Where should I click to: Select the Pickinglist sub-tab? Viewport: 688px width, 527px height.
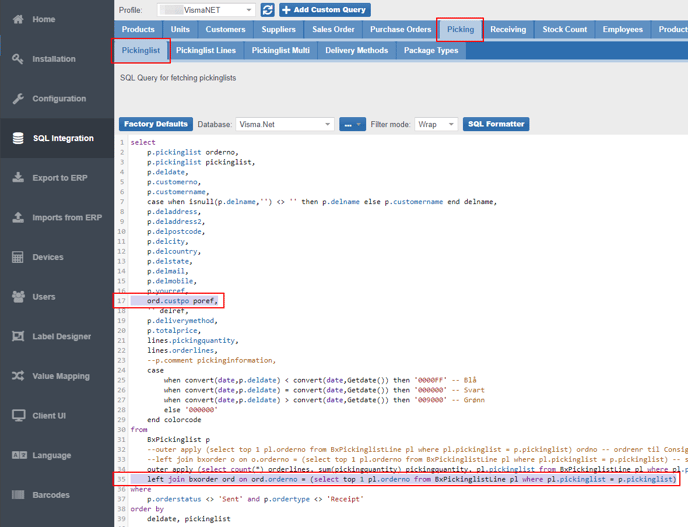tap(141, 50)
